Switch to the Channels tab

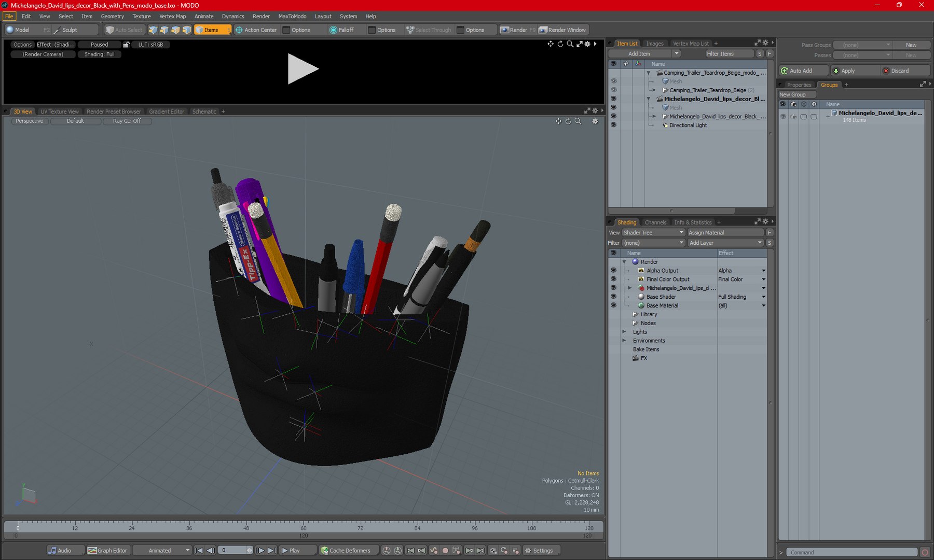(x=655, y=222)
